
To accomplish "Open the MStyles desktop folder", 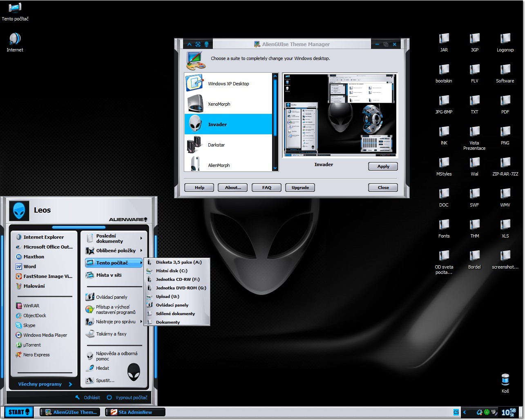I will click(444, 167).
